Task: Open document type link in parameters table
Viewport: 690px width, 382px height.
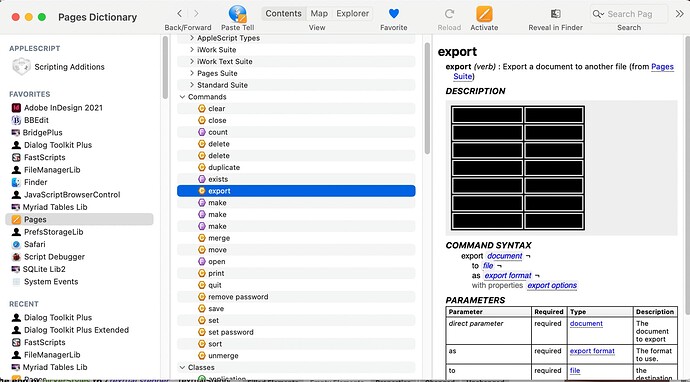Action: click(x=586, y=323)
